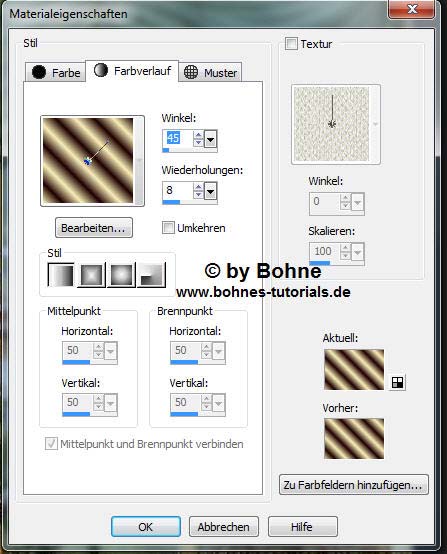
Task: Open the gradient preview picker dropdown
Action: pyautogui.click(x=139, y=161)
